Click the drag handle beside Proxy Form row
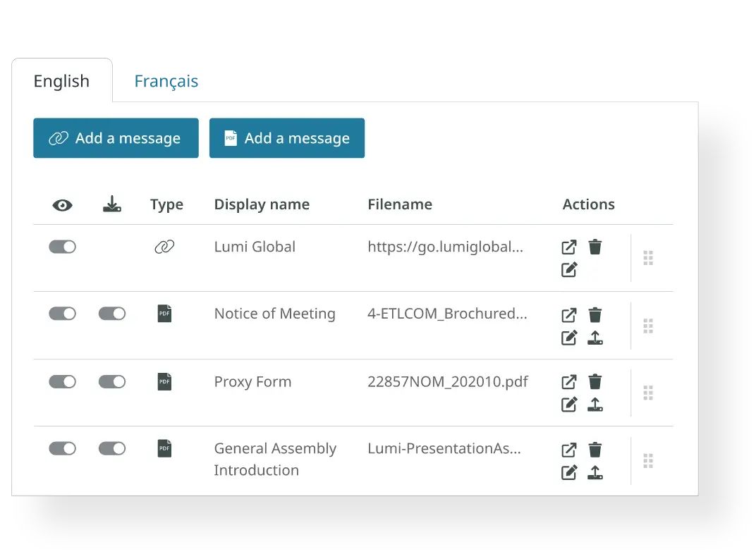 point(648,393)
